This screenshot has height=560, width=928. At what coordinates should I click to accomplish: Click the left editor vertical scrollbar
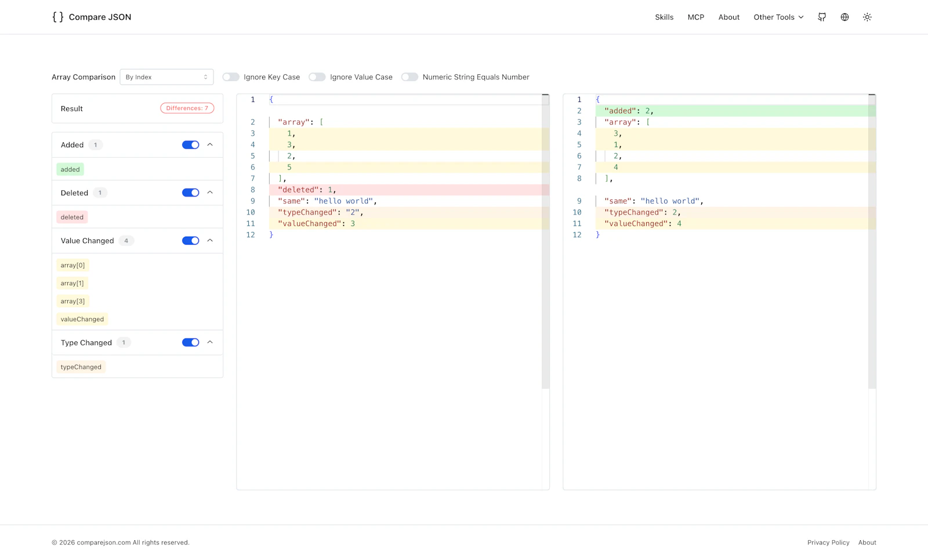(x=546, y=241)
